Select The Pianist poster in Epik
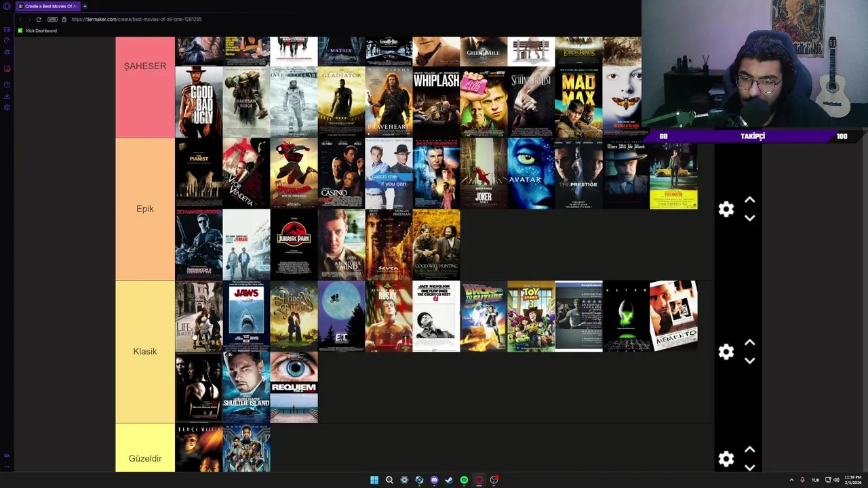 [x=199, y=174]
